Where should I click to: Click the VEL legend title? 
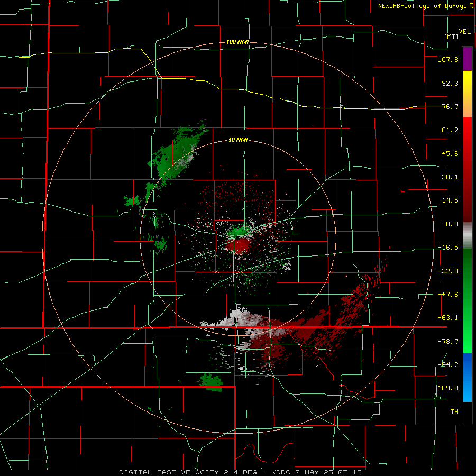point(464,32)
